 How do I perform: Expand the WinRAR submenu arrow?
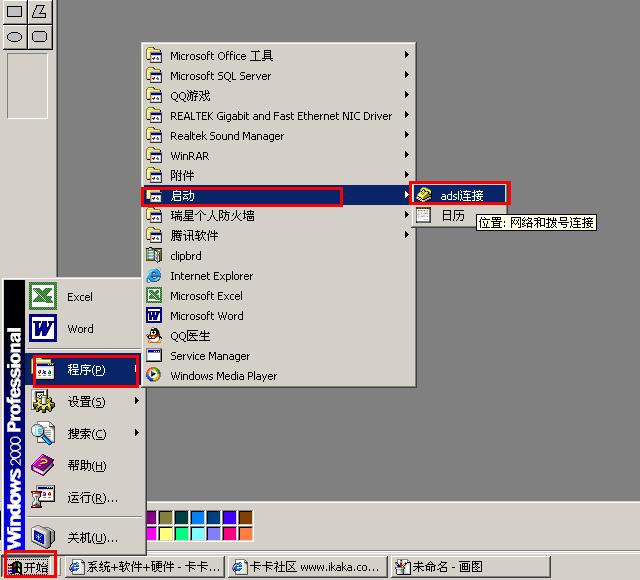pyautogui.click(x=407, y=155)
